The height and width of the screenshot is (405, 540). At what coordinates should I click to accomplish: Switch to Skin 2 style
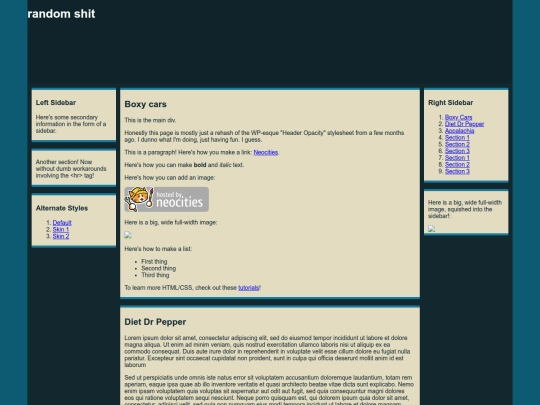pos(61,236)
